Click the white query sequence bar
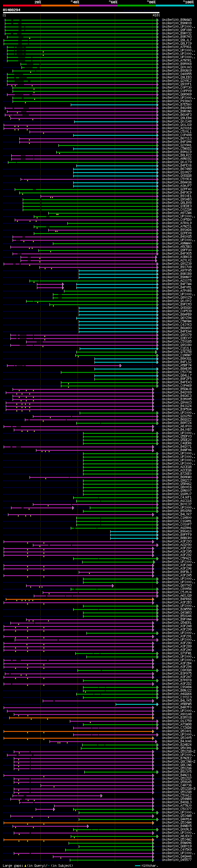197x868 pixels. (x=81, y=13)
